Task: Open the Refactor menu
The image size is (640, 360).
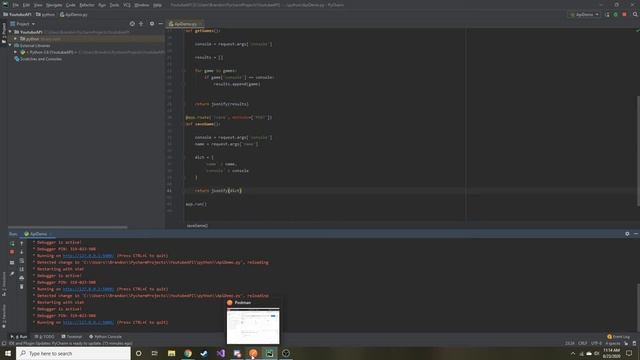Action: pos(87,5)
